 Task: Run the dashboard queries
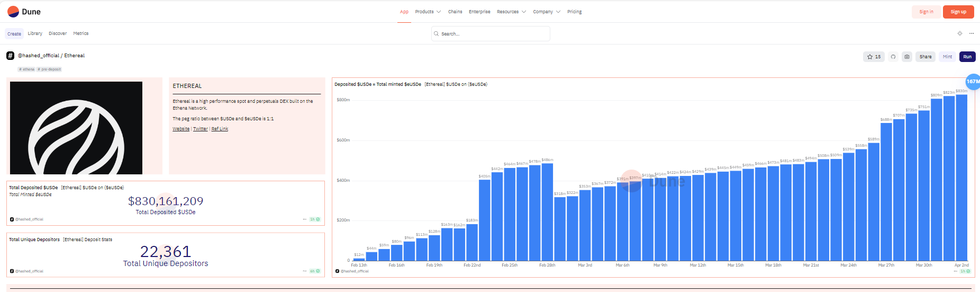[967, 57]
